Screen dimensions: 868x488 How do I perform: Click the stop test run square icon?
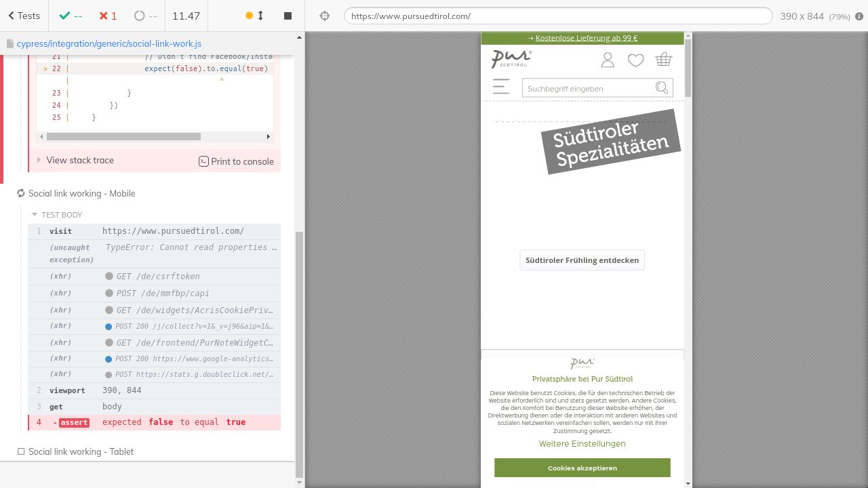288,16
